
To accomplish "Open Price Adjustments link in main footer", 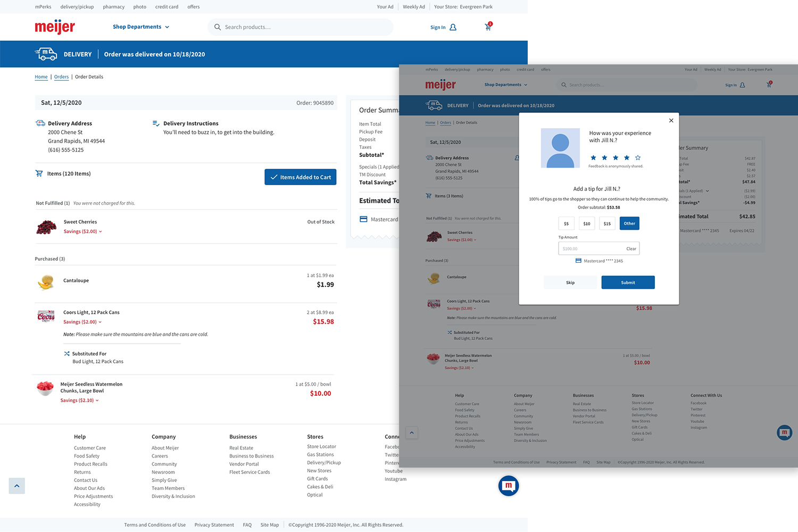I will (94, 496).
